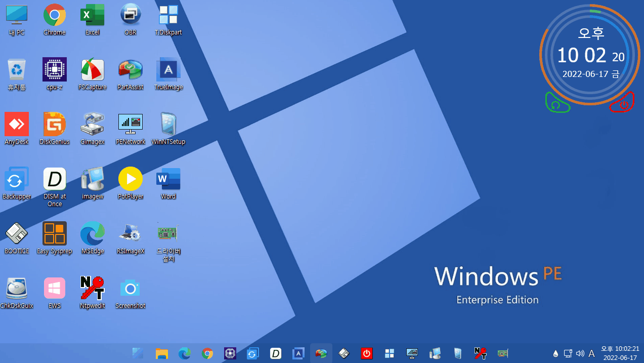
Task: Select the ChkDskGuix desktop icon
Action: point(17,293)
